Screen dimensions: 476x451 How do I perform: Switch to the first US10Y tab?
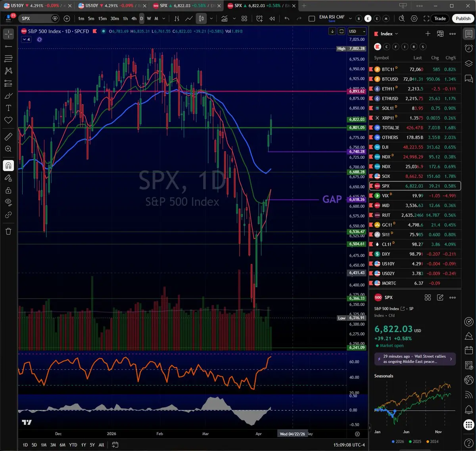pyautogui.click(x=37, y=6)
